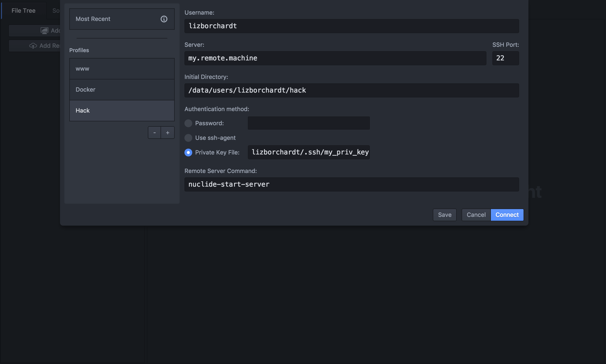Enable the Password authentication radio button
Screen dimensions: 606x364
188,123
